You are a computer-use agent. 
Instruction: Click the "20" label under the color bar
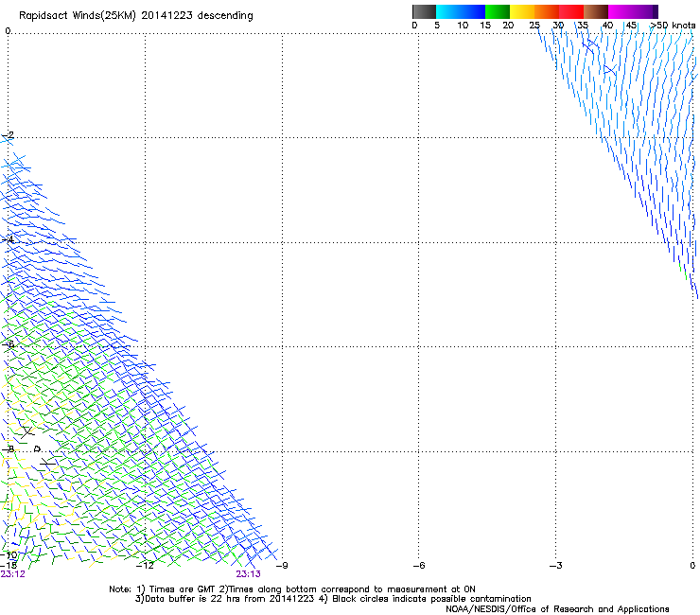508,26
